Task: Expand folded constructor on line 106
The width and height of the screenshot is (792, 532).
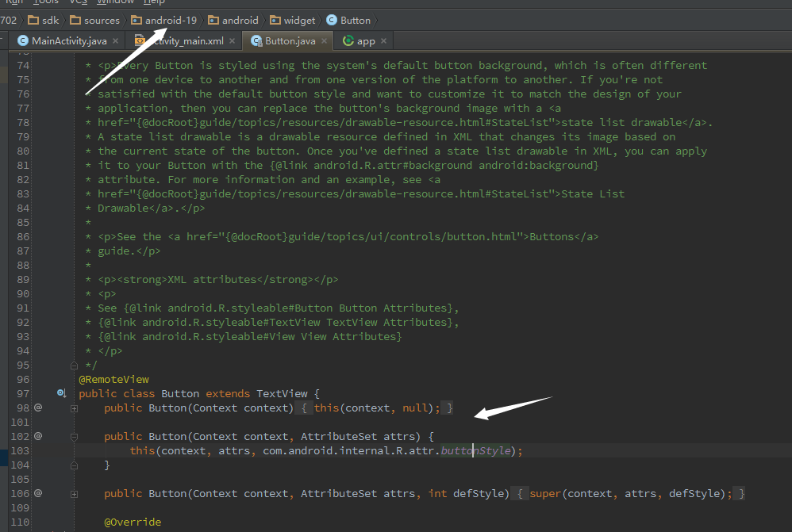Action: pos(74,494)
